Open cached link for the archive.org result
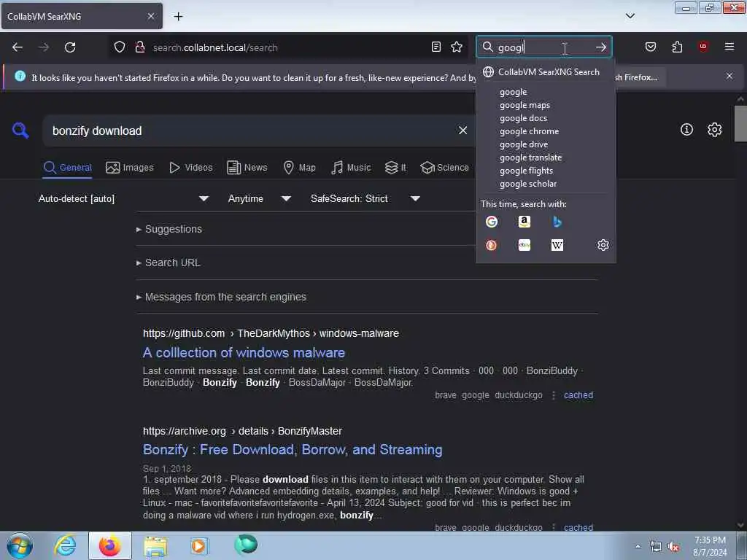 pos(578,527)
